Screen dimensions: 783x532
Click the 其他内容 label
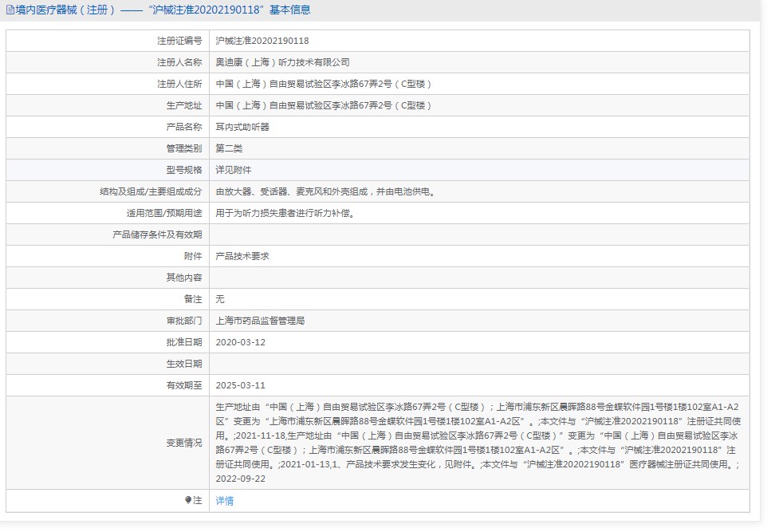click(183, 278)
